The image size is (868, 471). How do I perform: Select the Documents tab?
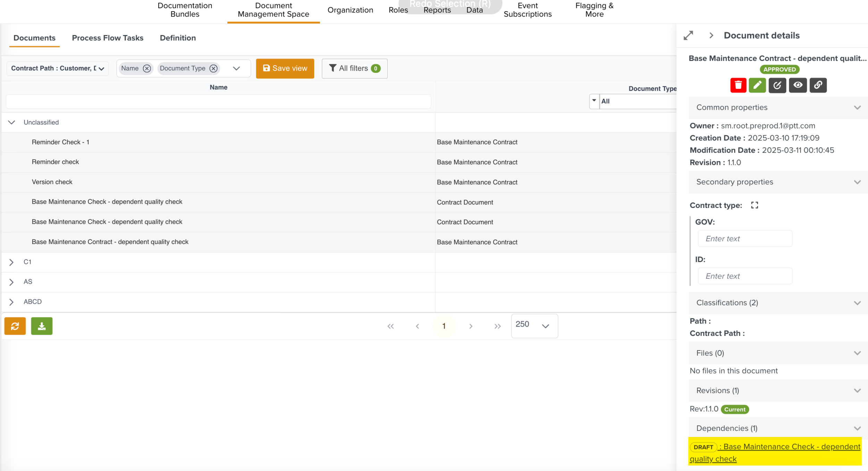click(34, 38)
